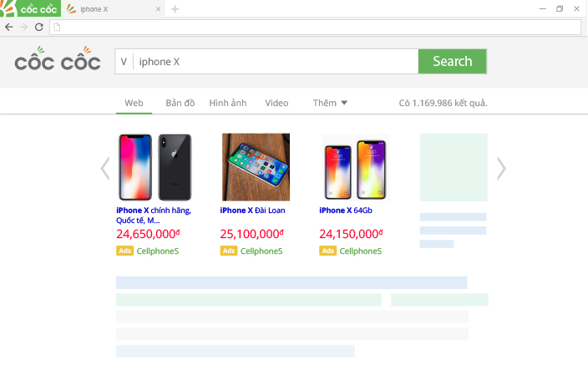The image size is (588, 380).
Task: Reload the page with refresh icon
Action: tap(38, 27)
